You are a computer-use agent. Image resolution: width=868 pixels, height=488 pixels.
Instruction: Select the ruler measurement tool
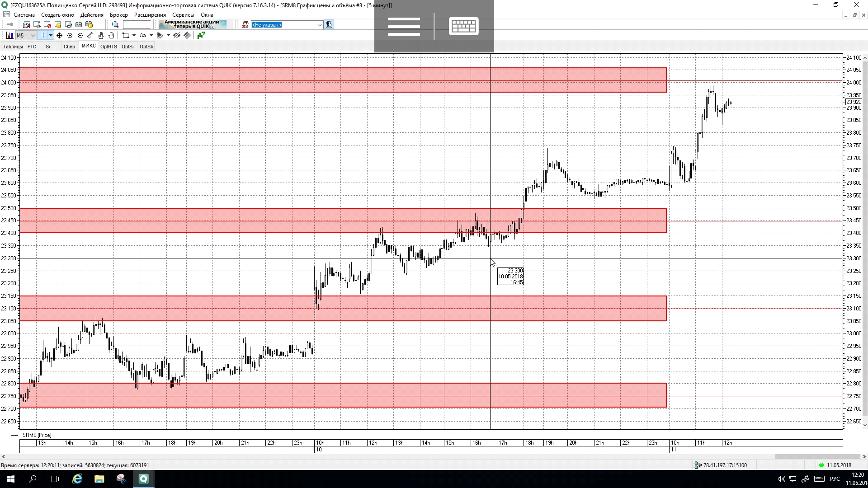(90, 35)
